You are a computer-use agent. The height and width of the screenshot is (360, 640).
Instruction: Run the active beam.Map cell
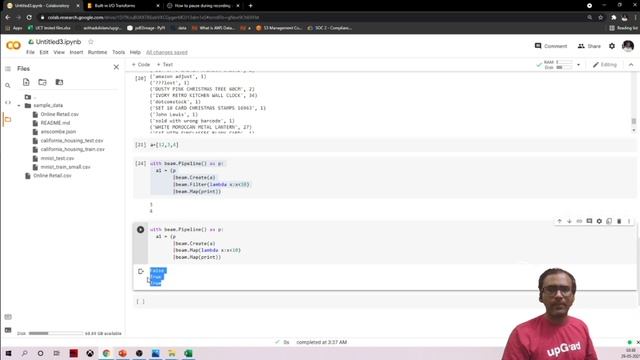(140, 229)
